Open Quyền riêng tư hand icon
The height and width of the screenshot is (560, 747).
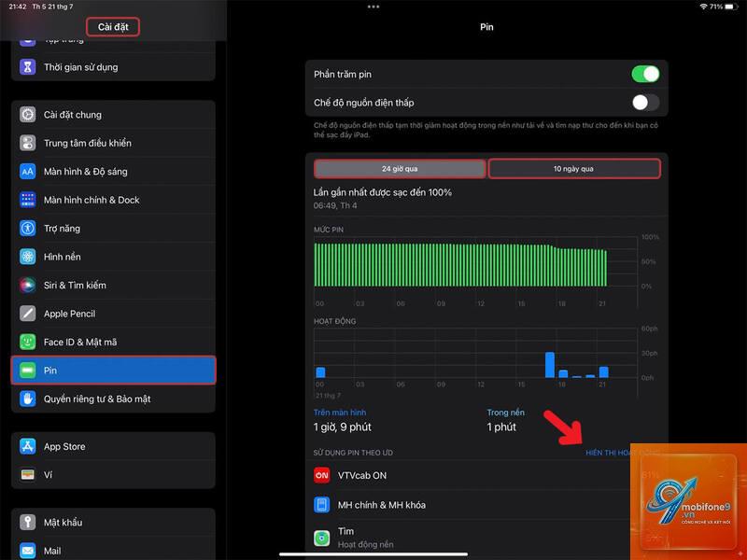(28, 399)
